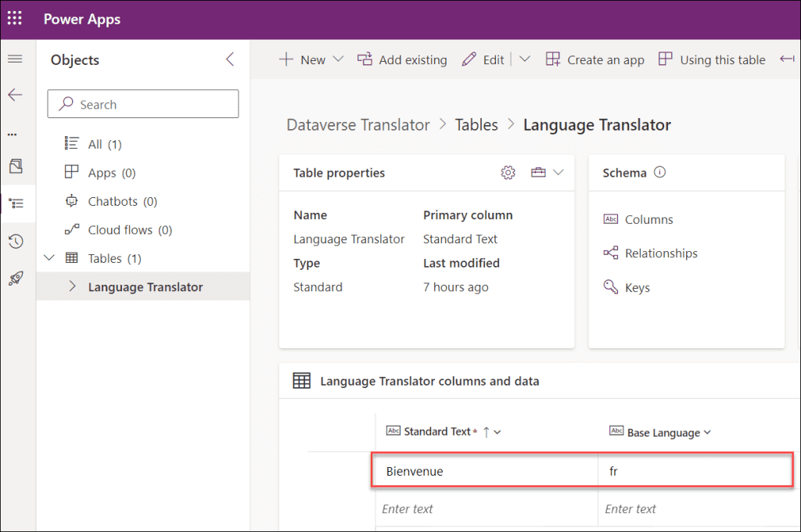
Task: Open the rocket pipelines icon in sidebar
Action: pyautogui.click(x=16, y=279)
